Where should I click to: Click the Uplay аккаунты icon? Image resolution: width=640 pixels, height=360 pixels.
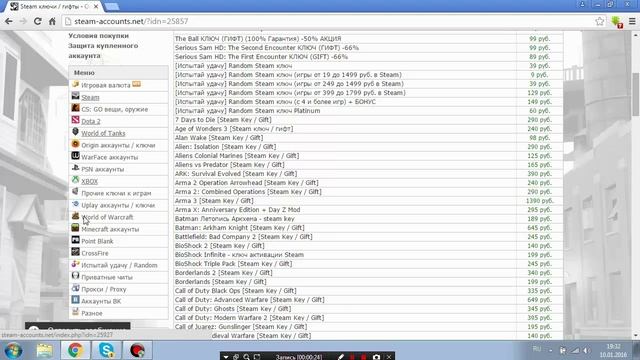click(75, 204)
